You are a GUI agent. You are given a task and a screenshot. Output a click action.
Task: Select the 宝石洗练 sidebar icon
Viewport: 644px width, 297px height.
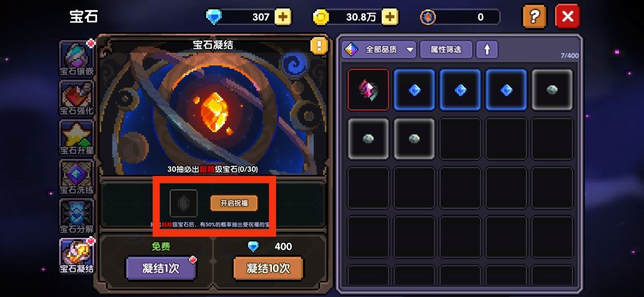pos(76,177)
